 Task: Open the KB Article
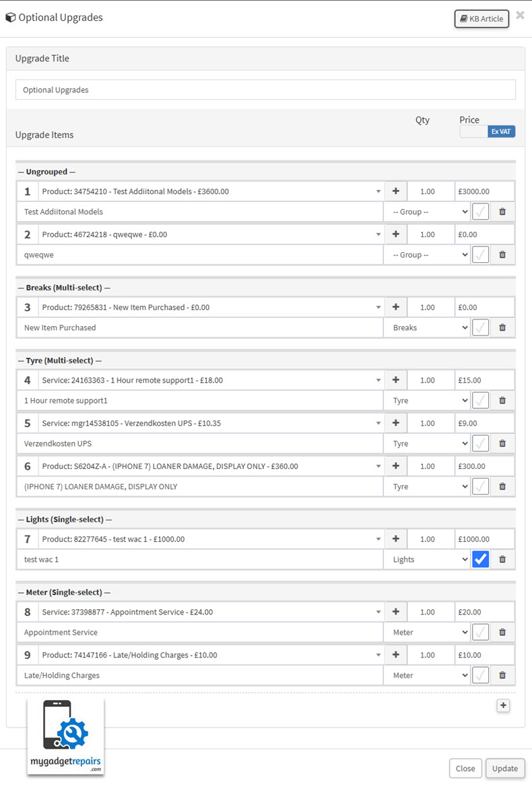(x=481, y=19)
